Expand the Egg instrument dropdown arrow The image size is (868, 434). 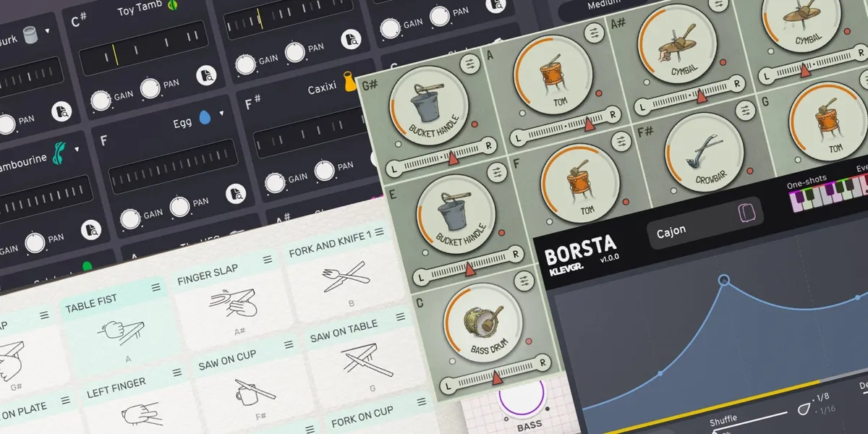[x=221, y=114]
